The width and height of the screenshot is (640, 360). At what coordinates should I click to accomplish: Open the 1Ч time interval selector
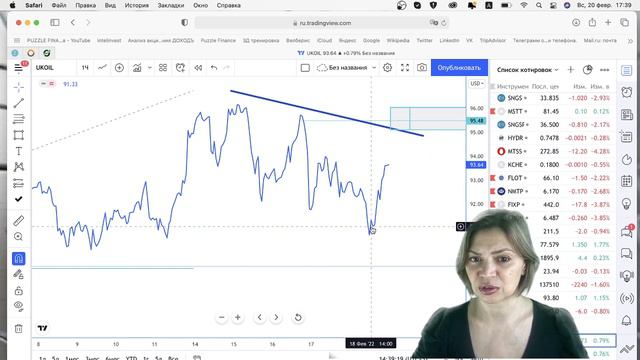tap(85, 68)
